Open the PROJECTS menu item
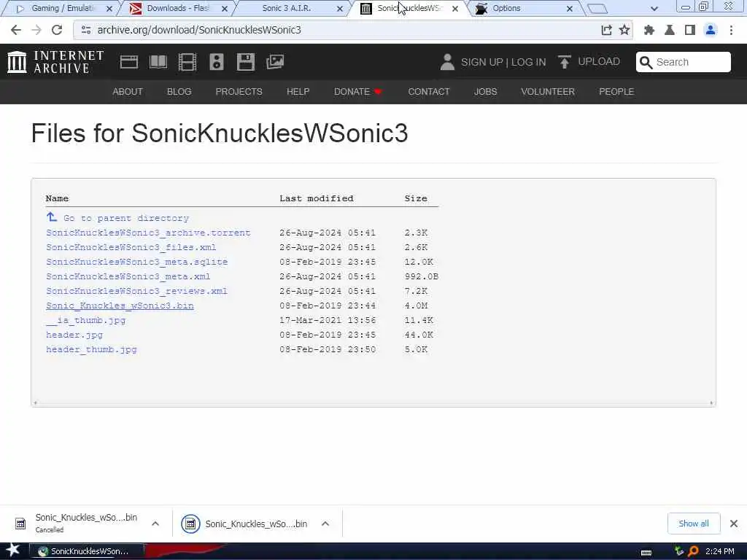This screenshot has height=560, width=747. 239,91
